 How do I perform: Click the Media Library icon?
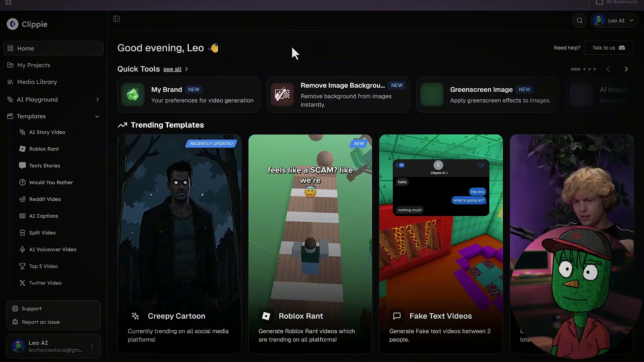[x=10, y=82]
